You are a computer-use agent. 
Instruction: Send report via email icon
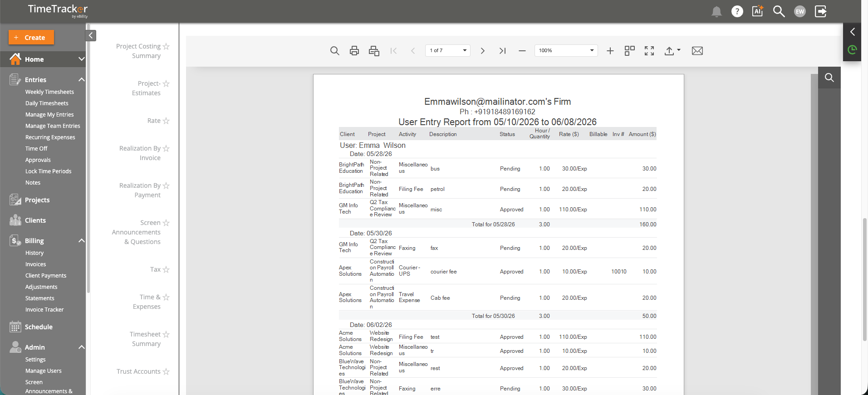(697, 51)
